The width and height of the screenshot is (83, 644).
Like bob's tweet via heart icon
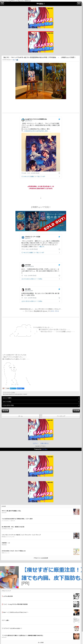(x=22, y=173)
